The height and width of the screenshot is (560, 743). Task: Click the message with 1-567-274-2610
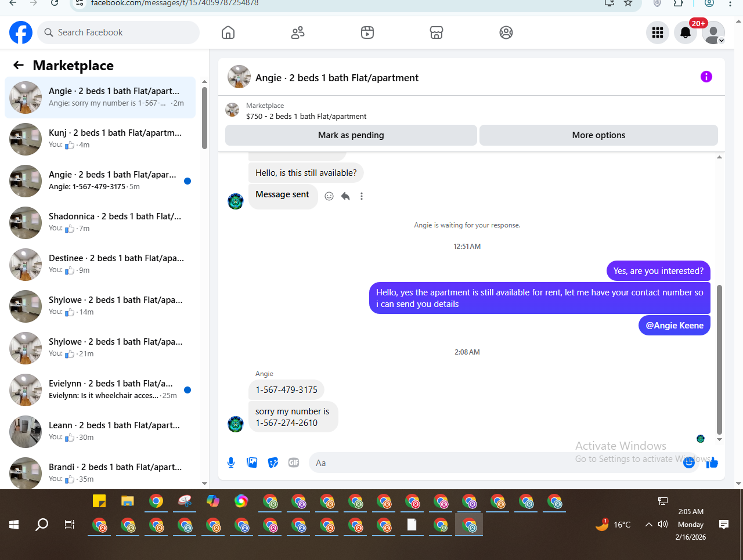point(293,417)
